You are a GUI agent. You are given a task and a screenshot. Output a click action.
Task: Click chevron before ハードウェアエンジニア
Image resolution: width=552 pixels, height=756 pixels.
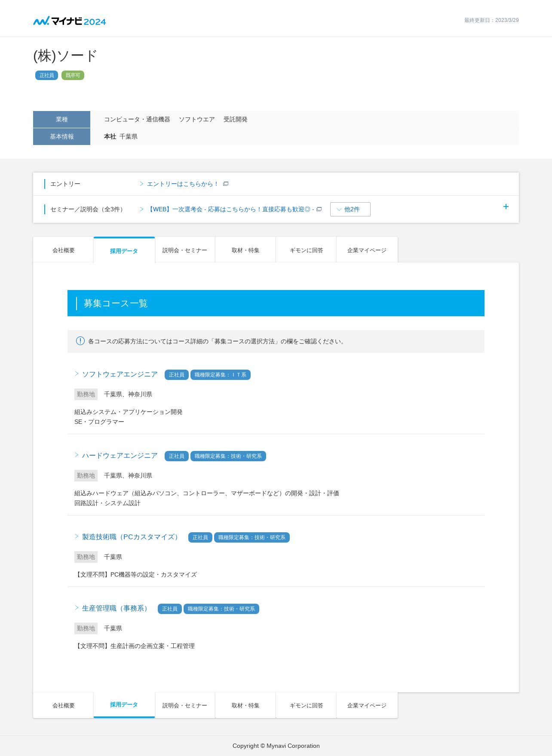(x=77, y=455)
